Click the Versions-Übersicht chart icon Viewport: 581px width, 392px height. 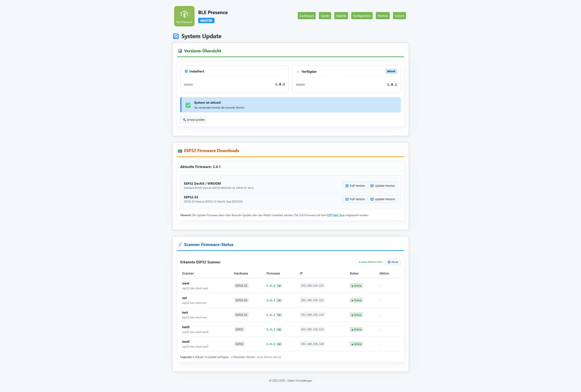pyautogui.click(x=180, y=51)
